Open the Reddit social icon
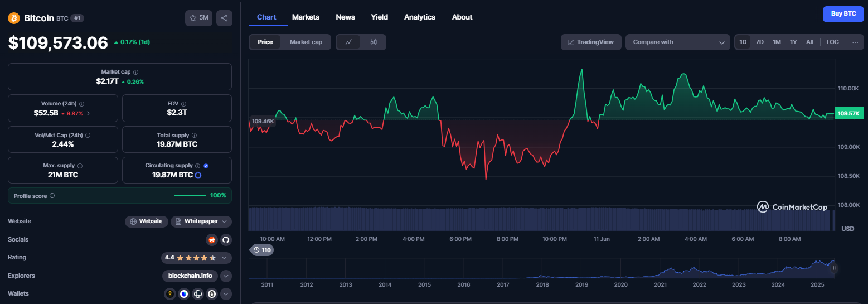 211,240
